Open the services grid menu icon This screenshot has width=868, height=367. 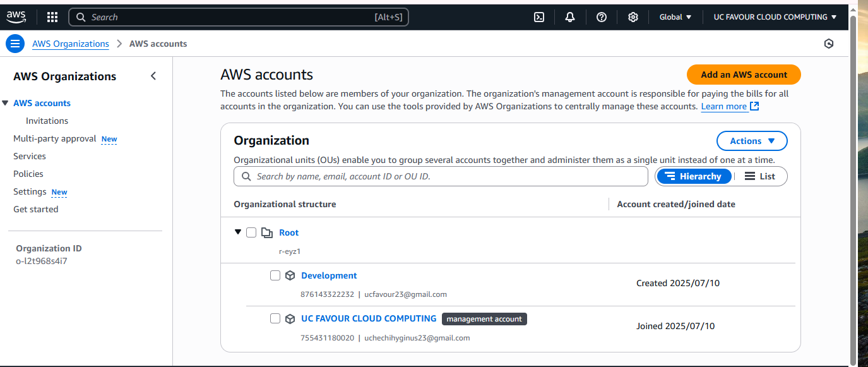tap(52, 17)
